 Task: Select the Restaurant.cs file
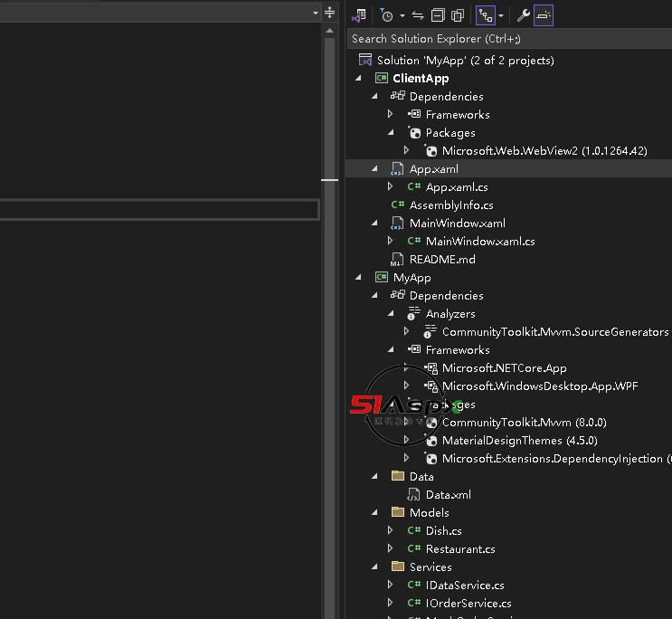coord(460,549)
